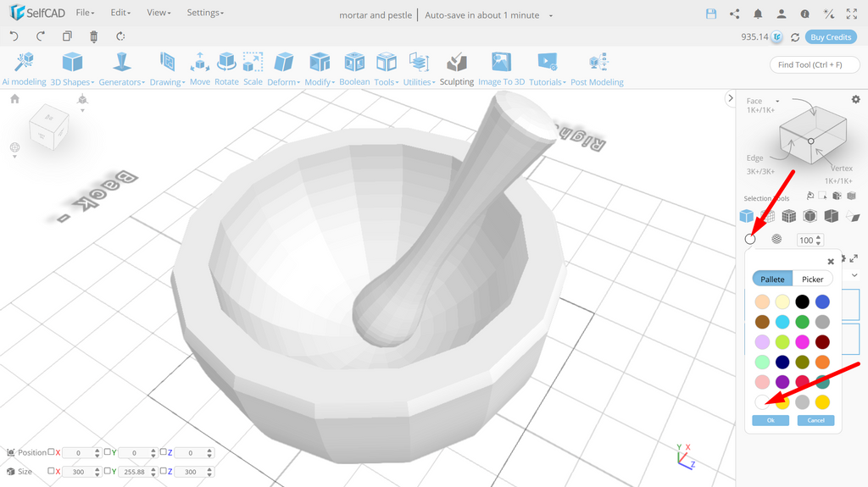The width and height of the screenshot is (868, 487).
Task: Click the view orientation cube
Action: tap(49, 127)
